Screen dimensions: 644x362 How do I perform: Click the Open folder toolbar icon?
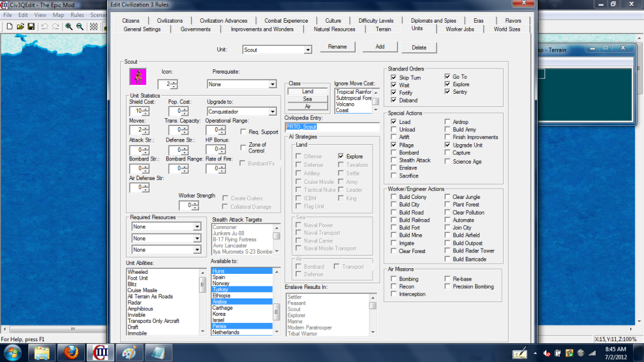20,26
